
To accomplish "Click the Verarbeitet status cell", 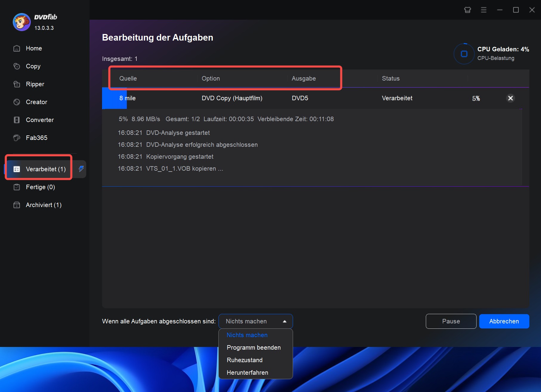I will tap(397, 98).
